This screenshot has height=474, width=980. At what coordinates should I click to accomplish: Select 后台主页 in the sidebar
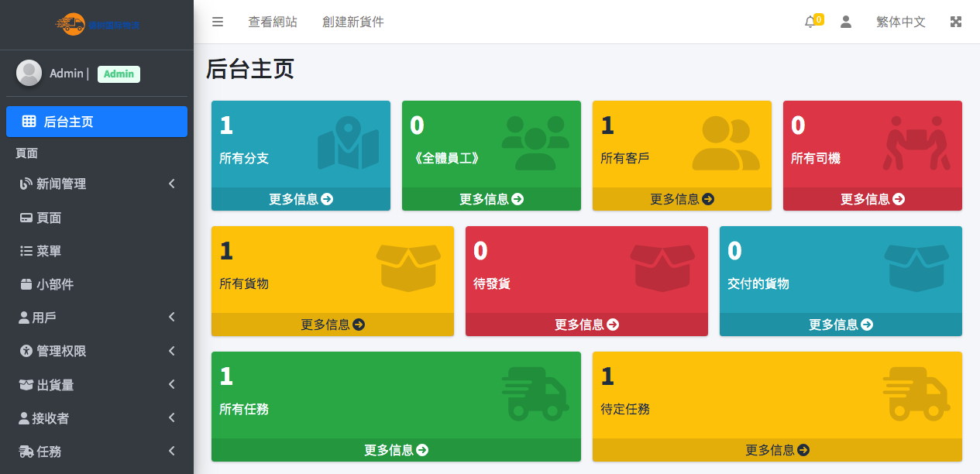pos(97,122)
